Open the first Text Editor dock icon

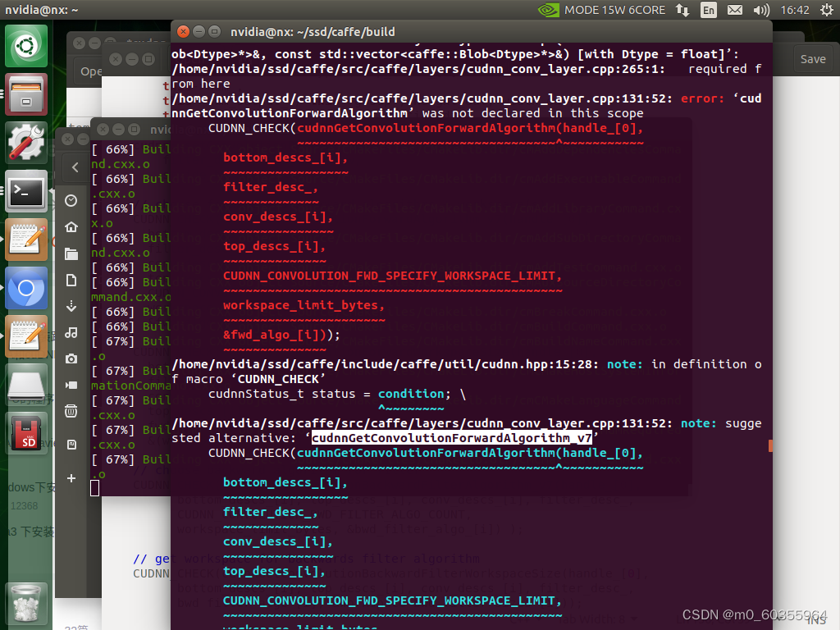pos(26,240)
